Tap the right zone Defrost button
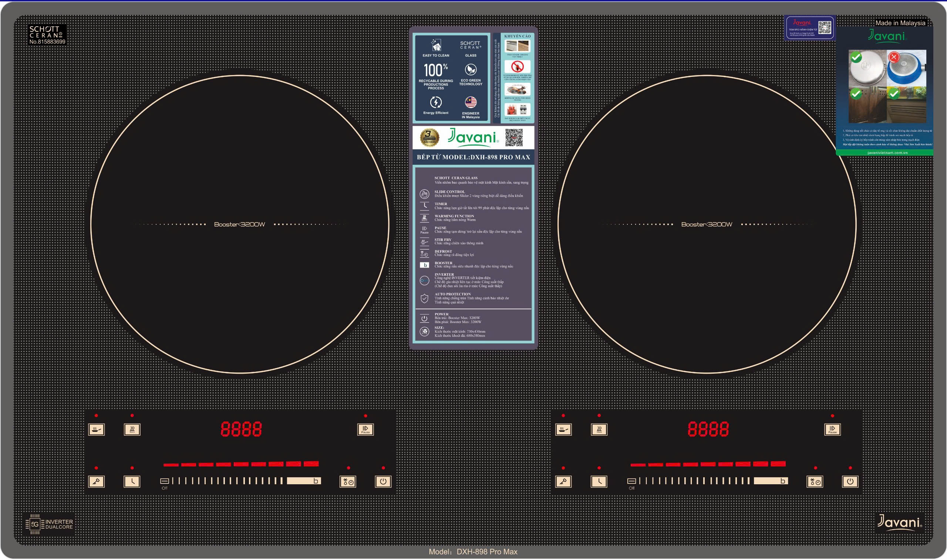The image size is (947, 560). [815, 482]
